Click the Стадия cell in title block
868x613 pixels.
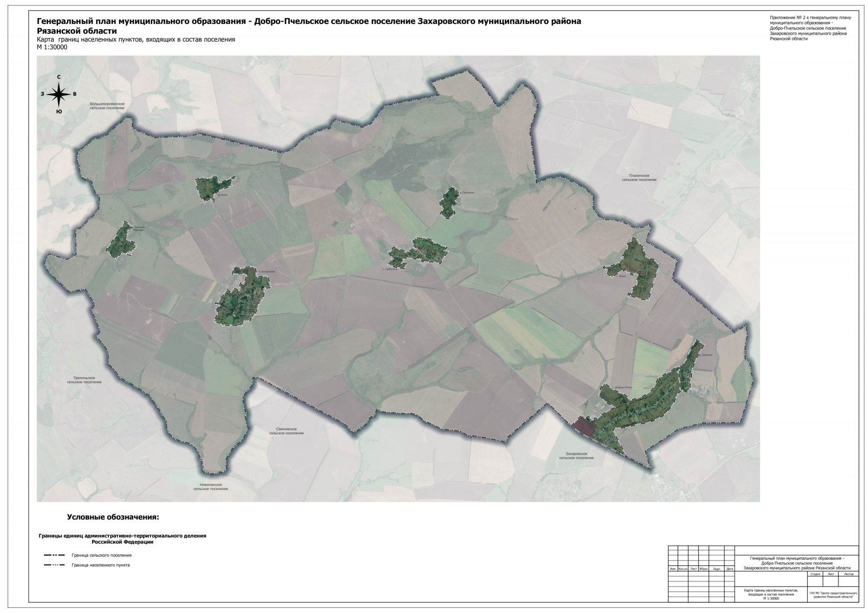(x=815, y=574)
